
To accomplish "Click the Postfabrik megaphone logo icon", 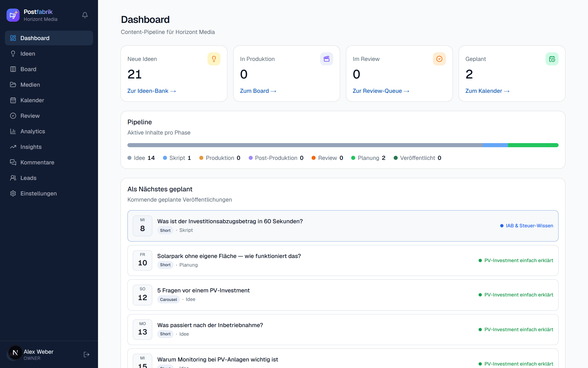I will [x=13, y=15].
